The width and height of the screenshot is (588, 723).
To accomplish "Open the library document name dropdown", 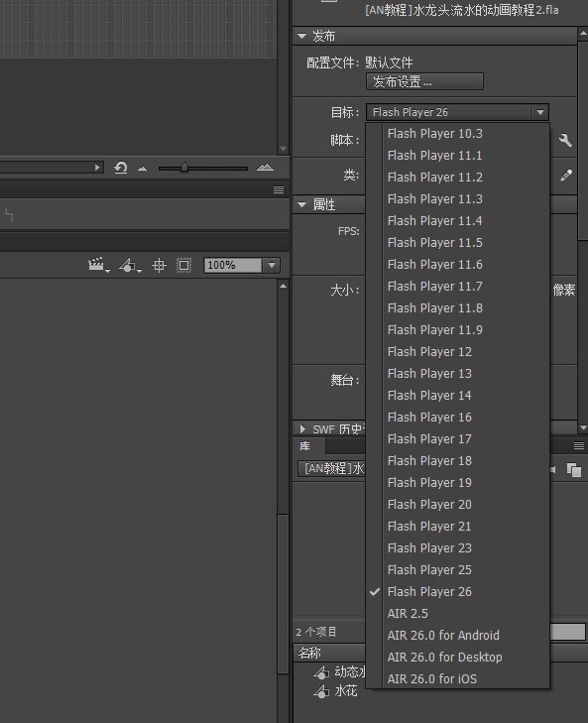I will tap(331, 469).
